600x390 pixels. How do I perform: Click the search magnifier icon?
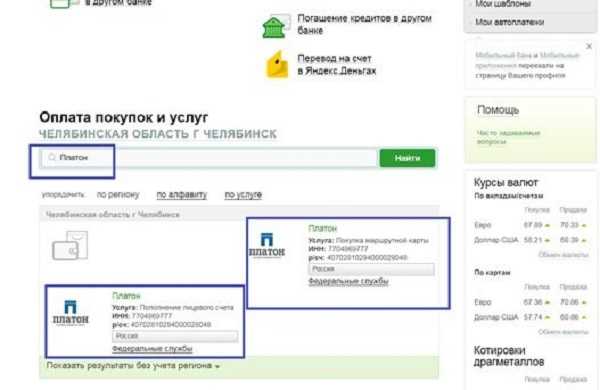pos(52,157)
